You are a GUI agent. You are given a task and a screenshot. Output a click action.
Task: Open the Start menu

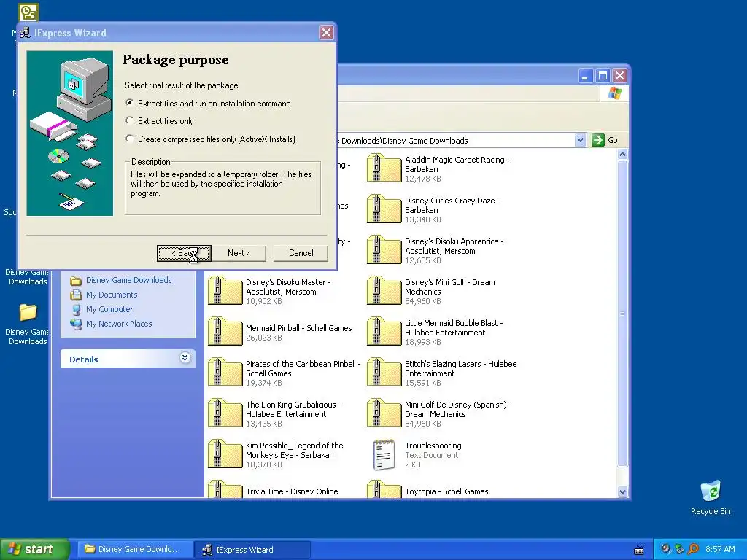[35, 549]
